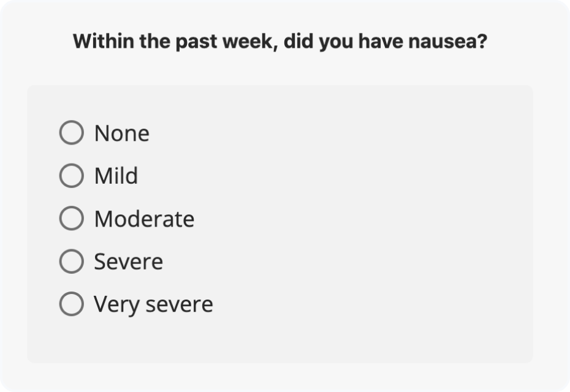This screenshot has width=570, height=392.
Task: Click the word 'severe' in the last option
Action: point(179,304)
